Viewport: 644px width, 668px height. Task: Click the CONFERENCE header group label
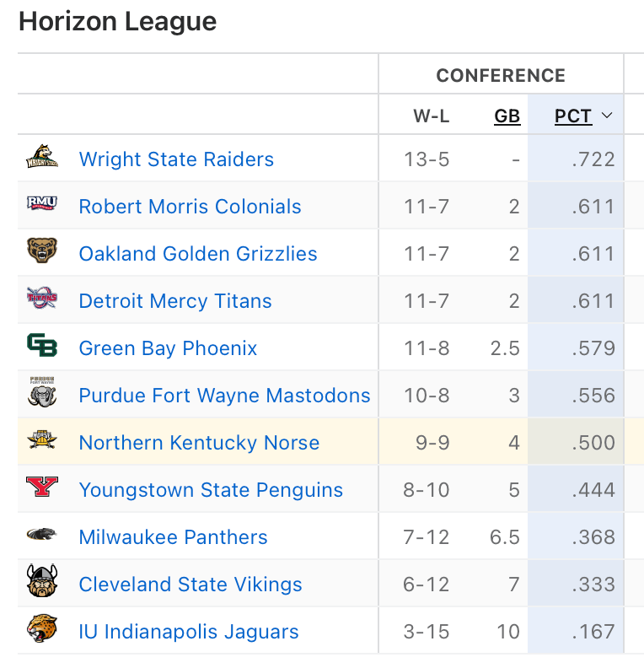pos(501,76)
